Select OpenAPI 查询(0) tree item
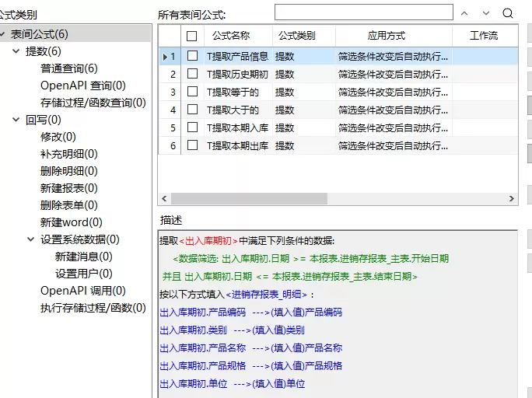Viewport: 532px width, 398px height. pos(82,86)
